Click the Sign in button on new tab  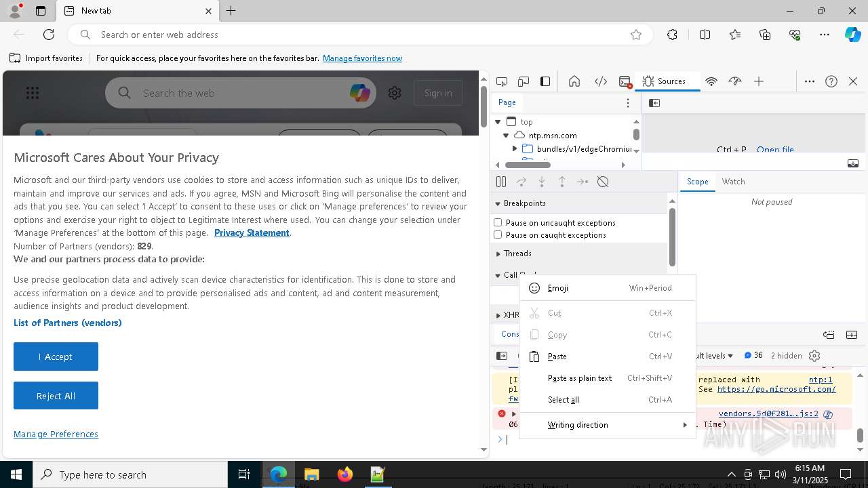coord(438,93)
